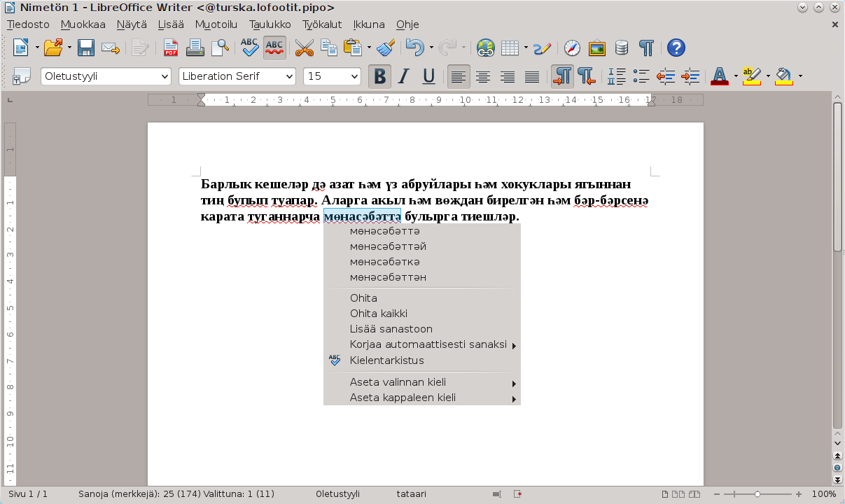This screenshot has width=845, height=504.
Task: Run the spelling and grammar check icon
Action: (x=250, y=48)
